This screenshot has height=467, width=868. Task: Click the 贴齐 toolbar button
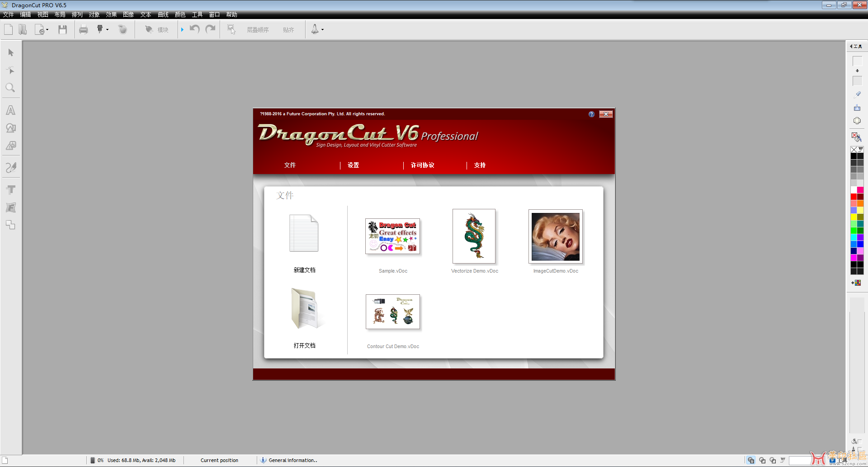click(288, 30)
